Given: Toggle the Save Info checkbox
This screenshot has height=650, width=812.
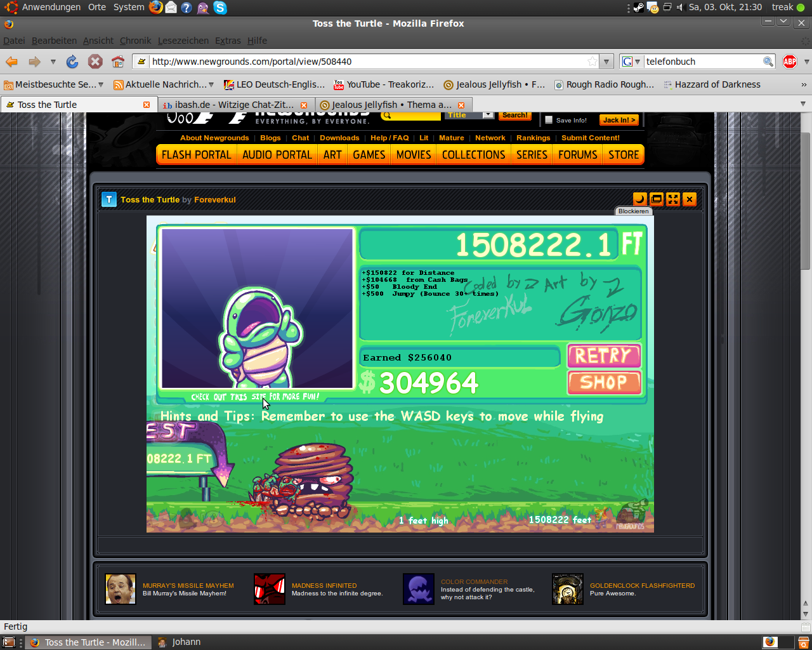Looking at the screenshot, I should [x=549, y=120].
